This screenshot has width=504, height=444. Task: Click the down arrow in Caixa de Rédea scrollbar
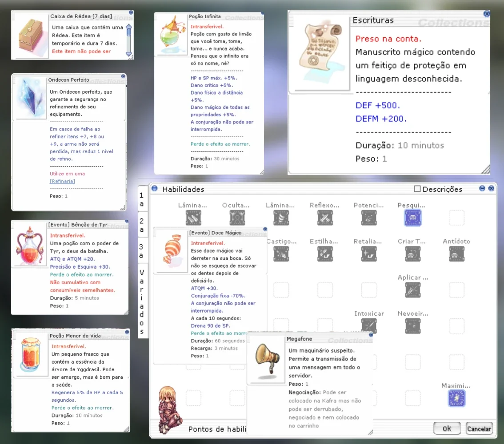coord(129,54)
